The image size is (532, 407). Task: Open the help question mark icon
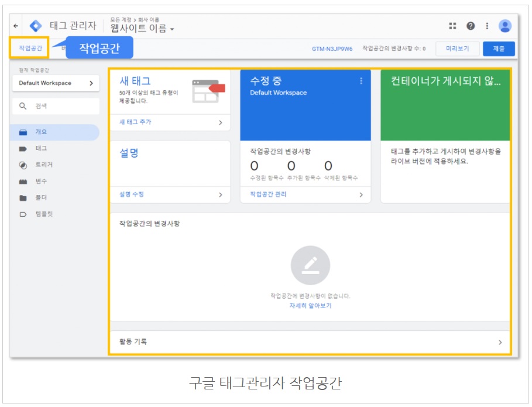pyautogui.click(x=471, y=26)
